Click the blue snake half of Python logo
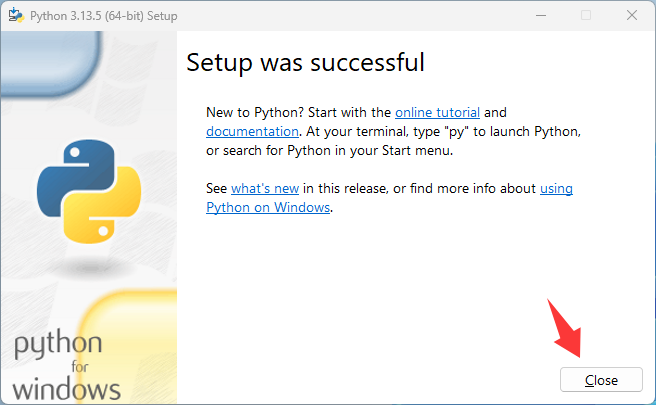The image size is (656, 405). [68, 172]
